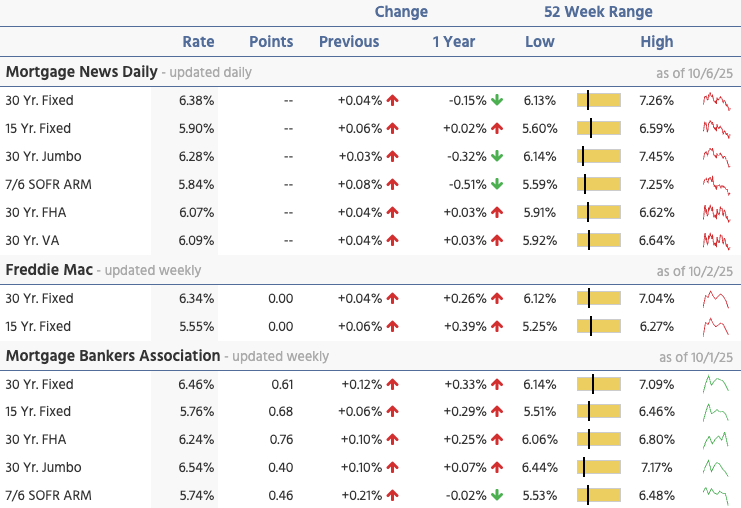Open the Mortgage News Daily section heading
This screenshot has width=741, height=508.
tap(81, 72)
